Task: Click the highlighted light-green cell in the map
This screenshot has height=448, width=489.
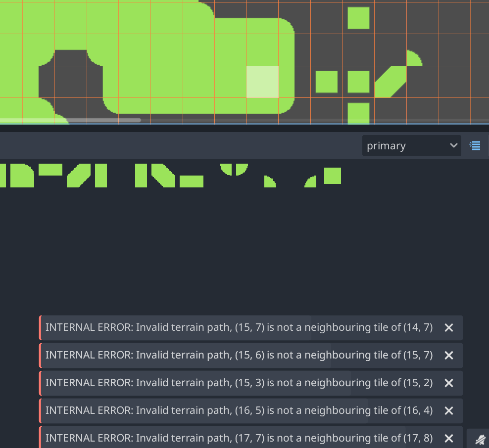Action: coord(263,82)
